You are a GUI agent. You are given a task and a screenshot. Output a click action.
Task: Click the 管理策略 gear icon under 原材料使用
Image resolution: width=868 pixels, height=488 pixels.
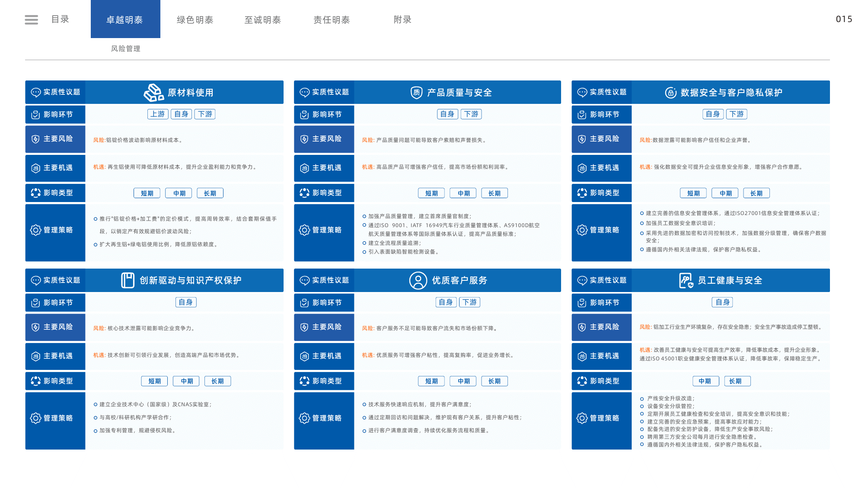(x=35, y=230)
